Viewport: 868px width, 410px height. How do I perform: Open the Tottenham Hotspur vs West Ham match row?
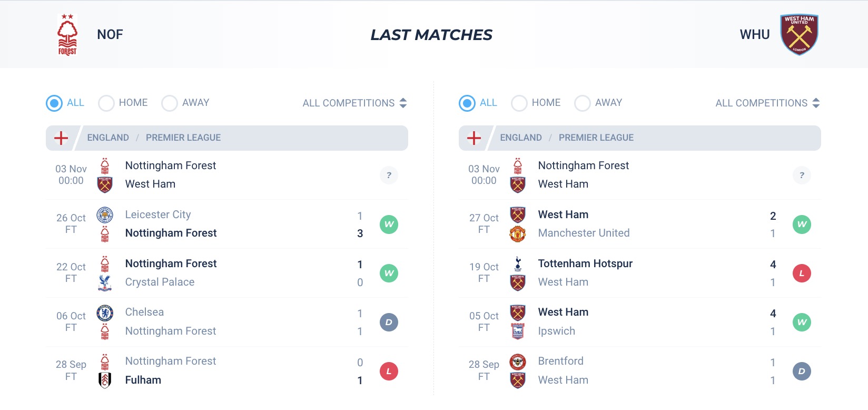(x=640, y=274)
